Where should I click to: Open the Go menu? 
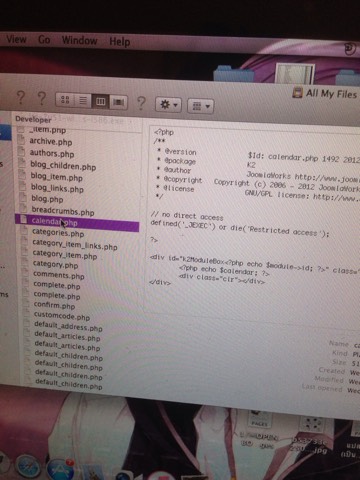(44, 40)
